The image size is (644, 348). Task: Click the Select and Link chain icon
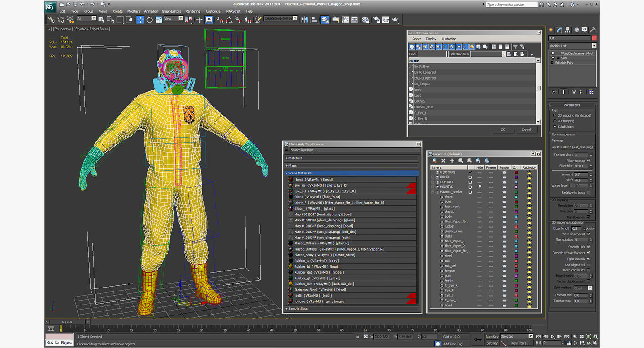[x=51, y=20]
